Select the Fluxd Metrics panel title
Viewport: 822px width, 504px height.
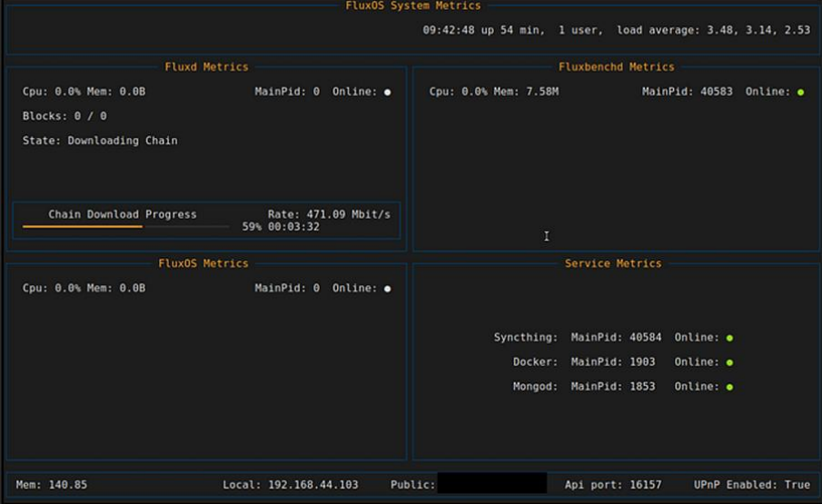206,66
